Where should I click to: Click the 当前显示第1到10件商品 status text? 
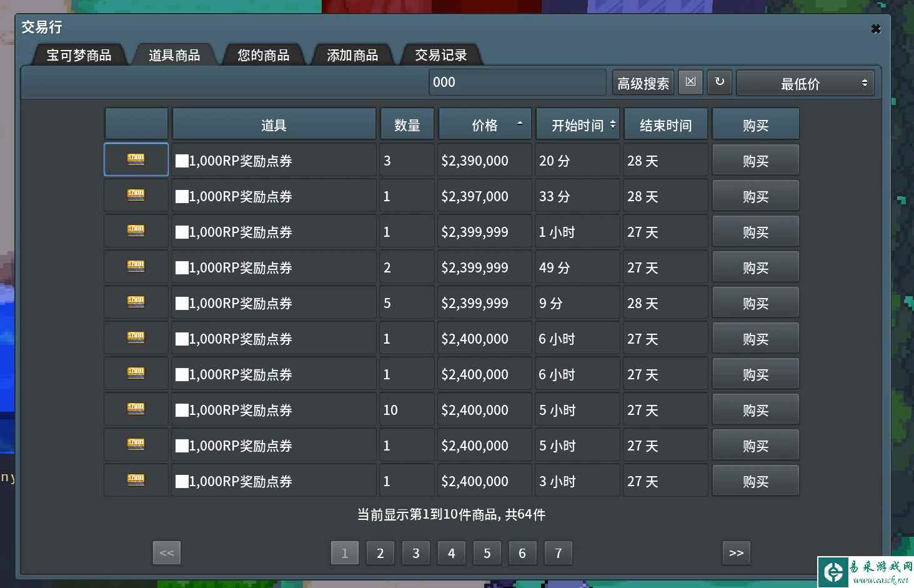[451, 514]
